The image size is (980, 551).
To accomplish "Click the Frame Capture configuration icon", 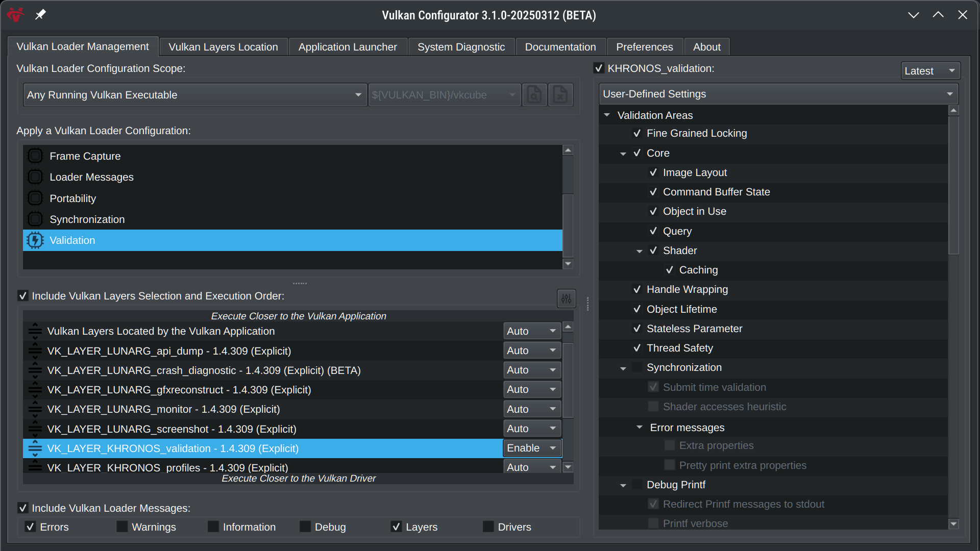I will [x=35, y=156].
